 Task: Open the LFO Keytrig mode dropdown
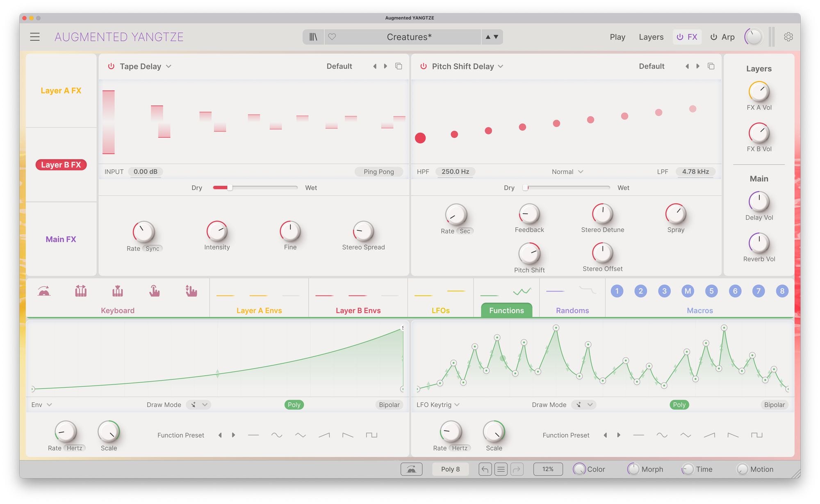[438, 405]
